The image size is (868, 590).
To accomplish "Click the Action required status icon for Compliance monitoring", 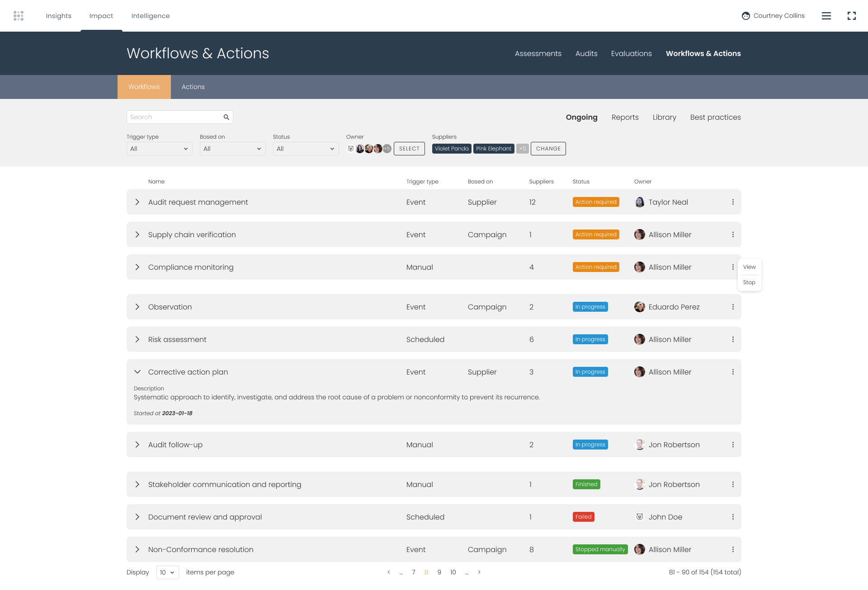I will tap(596, 267).
